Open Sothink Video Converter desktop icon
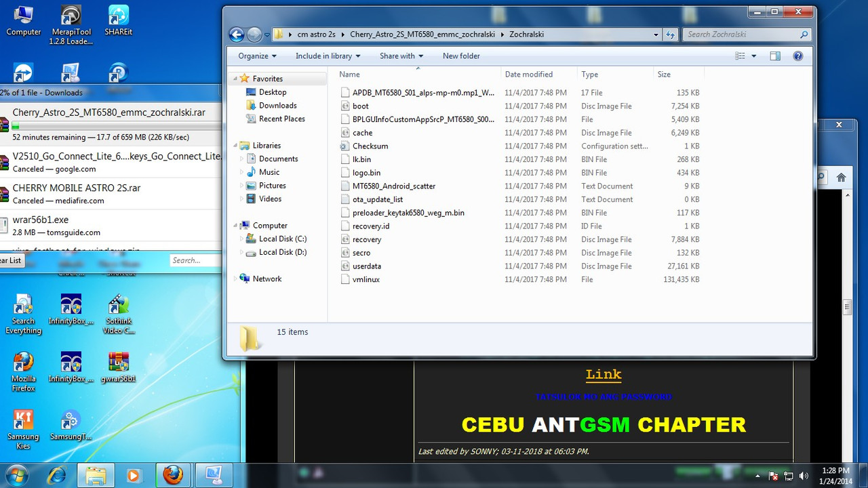868x488 pixels. [x=119, y=314]
